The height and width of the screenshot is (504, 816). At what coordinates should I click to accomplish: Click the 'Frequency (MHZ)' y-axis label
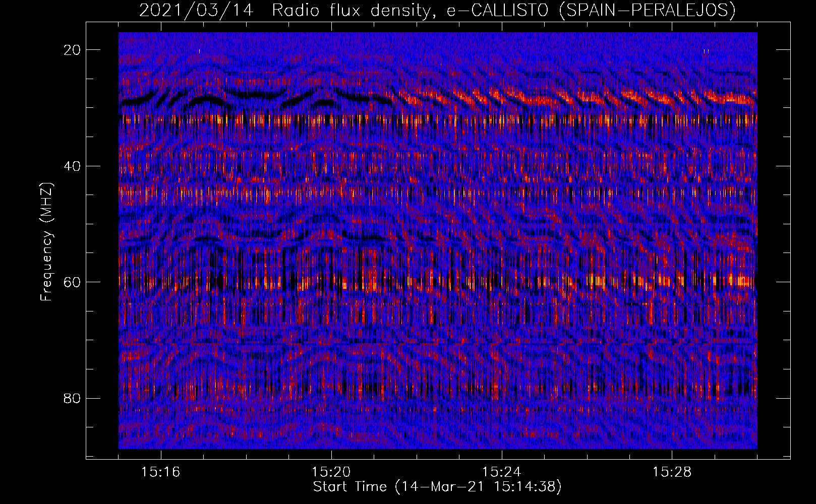(46, 242)
